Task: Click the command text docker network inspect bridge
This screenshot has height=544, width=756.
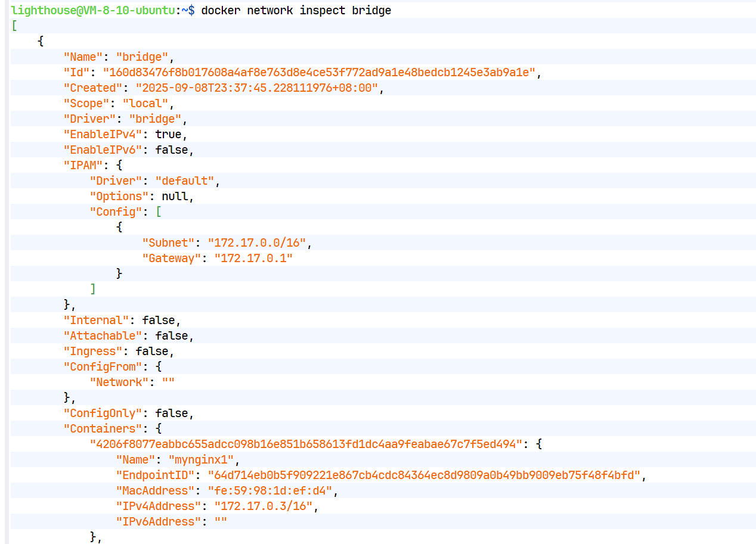Action: (296, 10)
